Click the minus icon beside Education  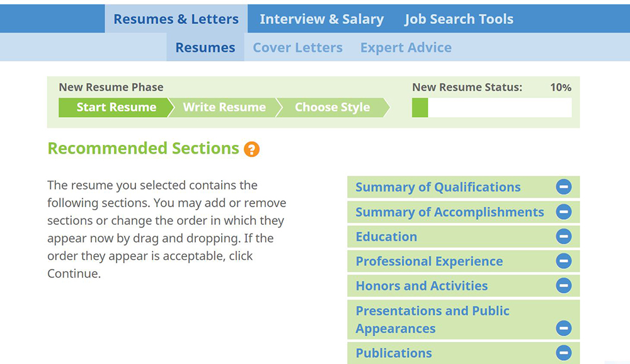point(564,236)
